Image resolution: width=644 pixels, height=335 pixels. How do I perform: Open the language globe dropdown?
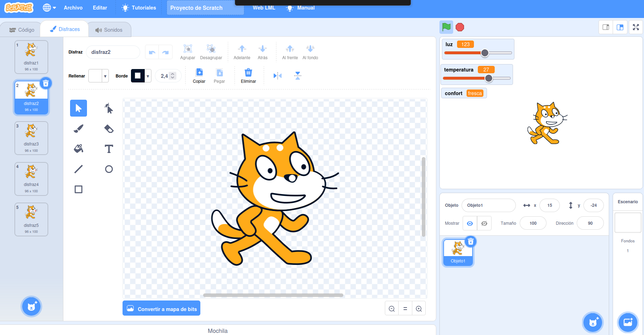pyautogui.click(x=49, y=8)
